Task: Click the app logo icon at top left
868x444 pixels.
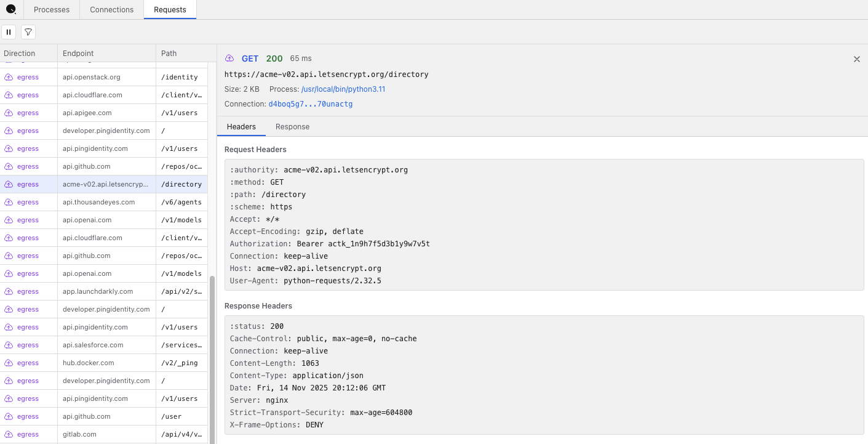Action: (x=11, y=9)
